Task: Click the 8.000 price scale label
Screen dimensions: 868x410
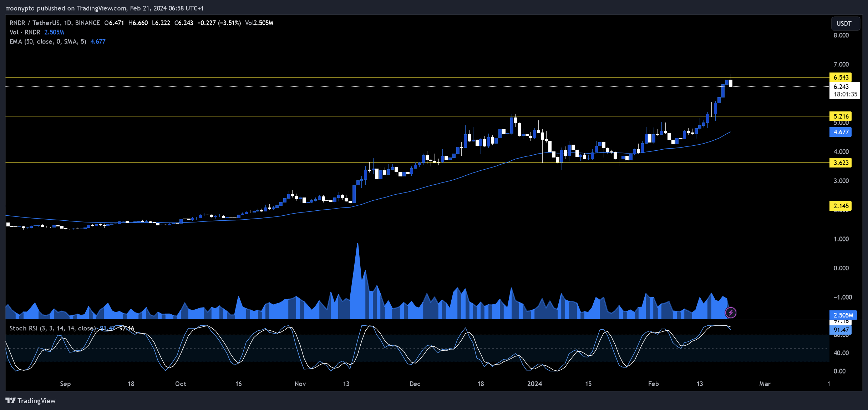Action: 841,35
